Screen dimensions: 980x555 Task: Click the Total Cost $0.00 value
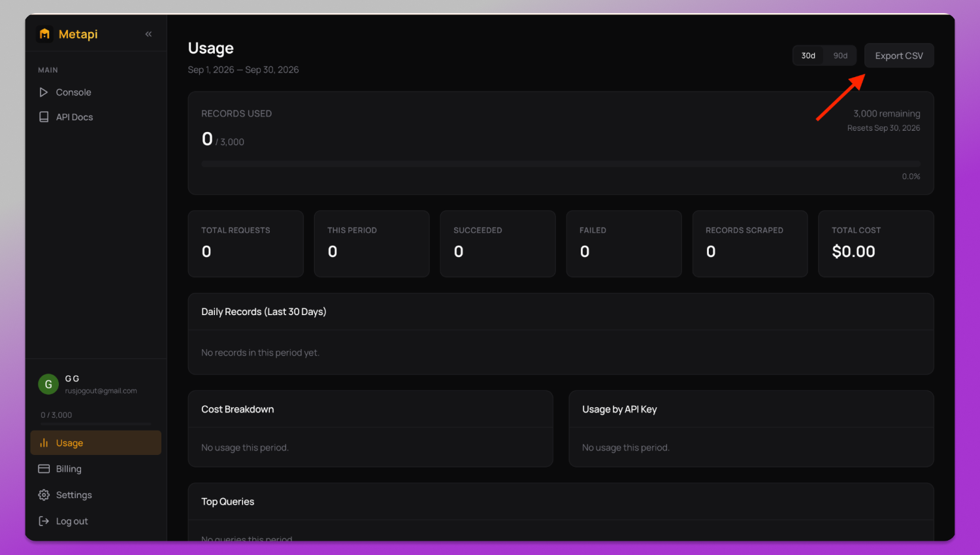coord(853,252)
